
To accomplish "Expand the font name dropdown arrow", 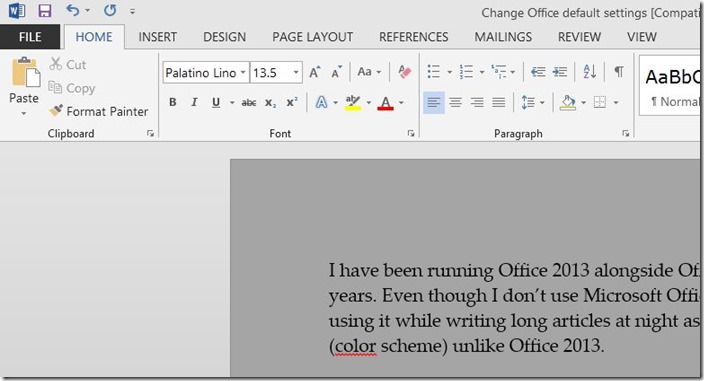I will pyautogui.click(x=243, y=73).
